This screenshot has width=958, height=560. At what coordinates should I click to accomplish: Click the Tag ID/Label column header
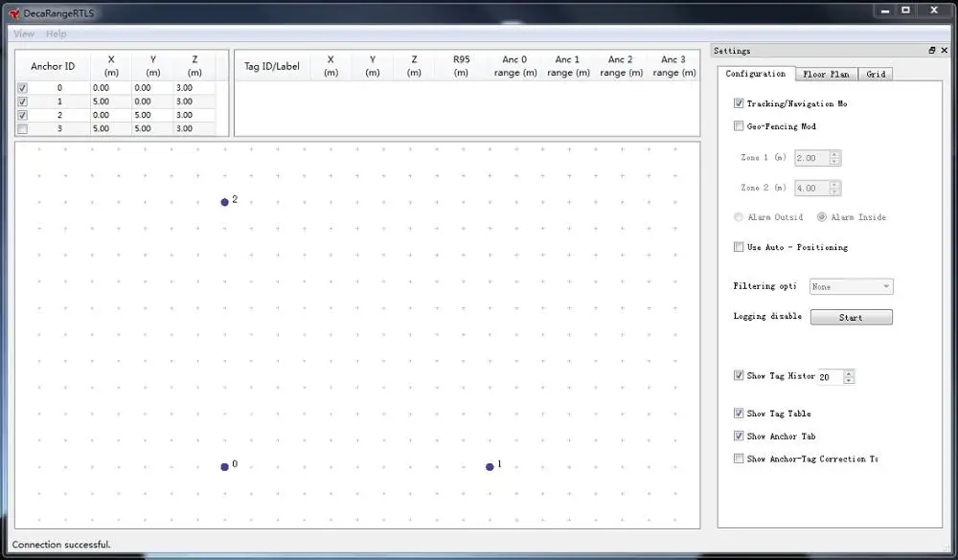coord(272,66)
